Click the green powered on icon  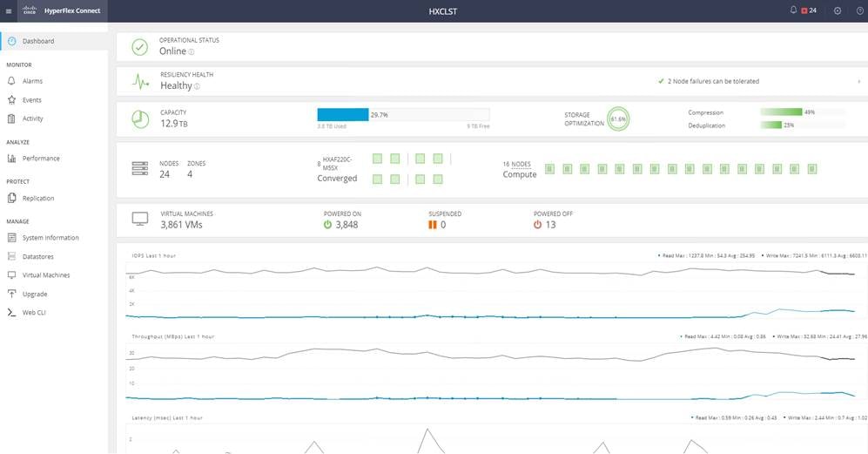(x=327, y=225)
